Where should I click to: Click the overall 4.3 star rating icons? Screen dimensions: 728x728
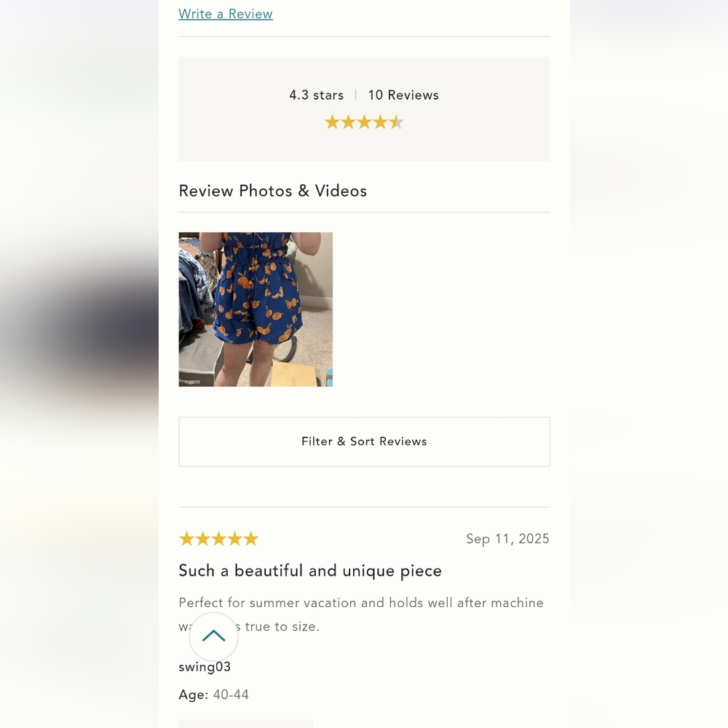pos(364,122)
